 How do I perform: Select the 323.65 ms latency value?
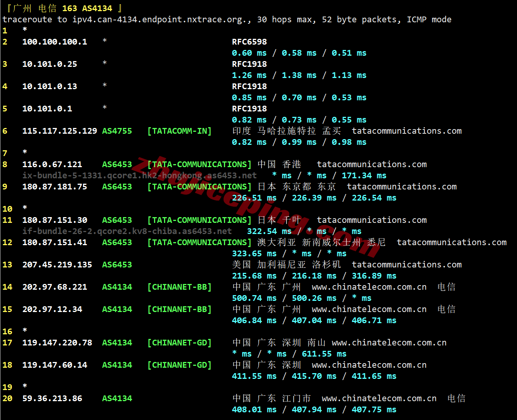254,254
